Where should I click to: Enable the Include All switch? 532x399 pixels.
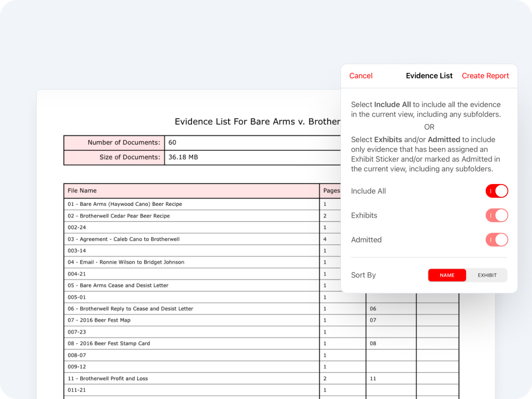click(497, 191)
